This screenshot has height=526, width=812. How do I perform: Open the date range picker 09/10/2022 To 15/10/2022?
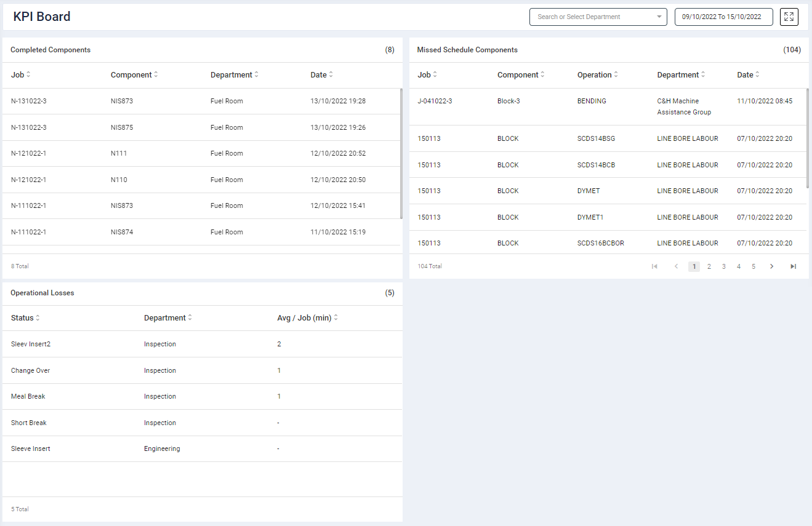[723, 17]
